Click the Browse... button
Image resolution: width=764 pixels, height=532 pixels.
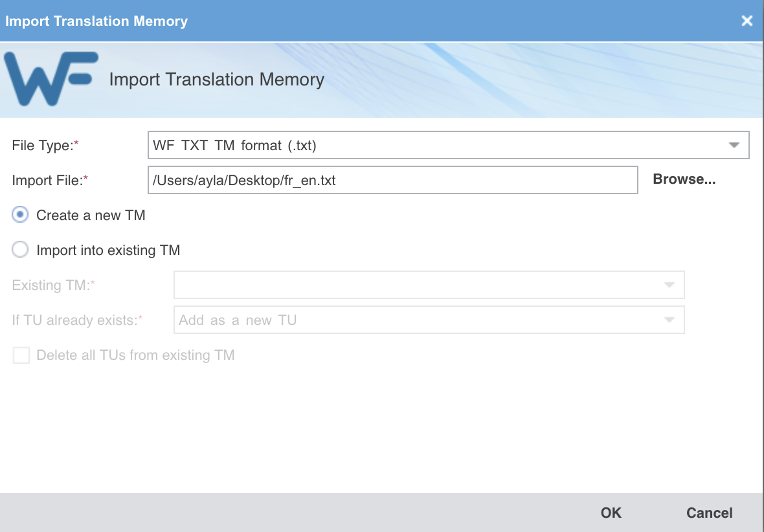coord(684,179)
